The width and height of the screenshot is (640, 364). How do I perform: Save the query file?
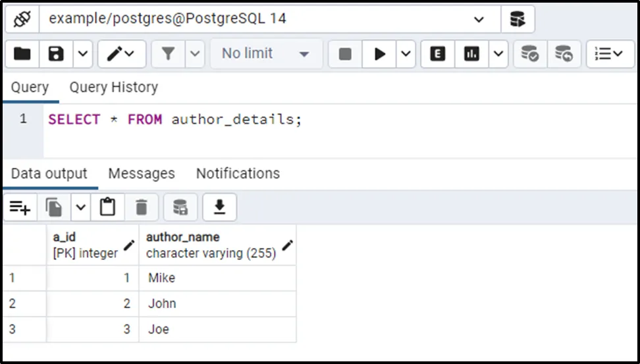[57, 54]
